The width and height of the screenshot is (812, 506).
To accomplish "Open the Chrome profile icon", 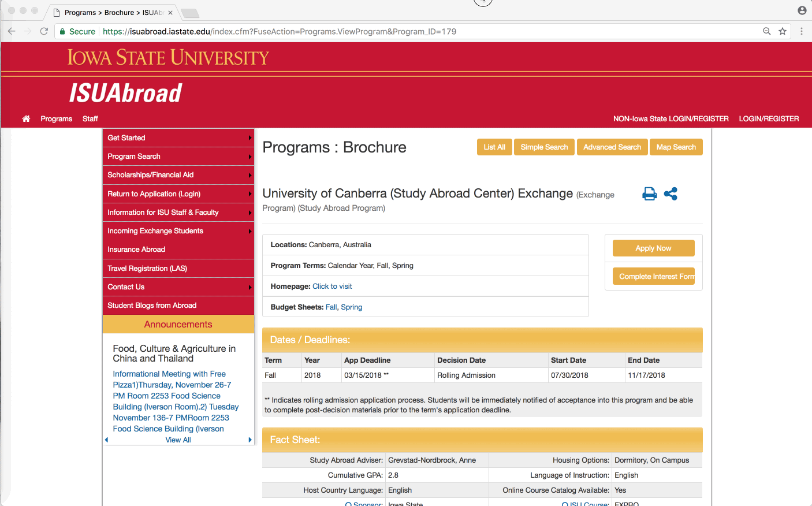I will coord(802,10).
